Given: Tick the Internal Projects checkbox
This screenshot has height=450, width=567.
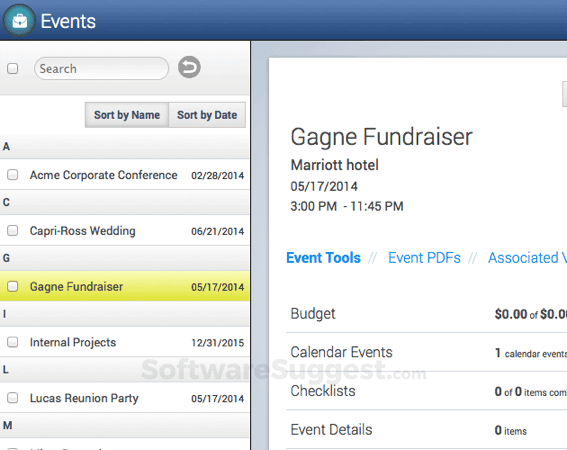Looking at the screenshot, I should point(13,342).
